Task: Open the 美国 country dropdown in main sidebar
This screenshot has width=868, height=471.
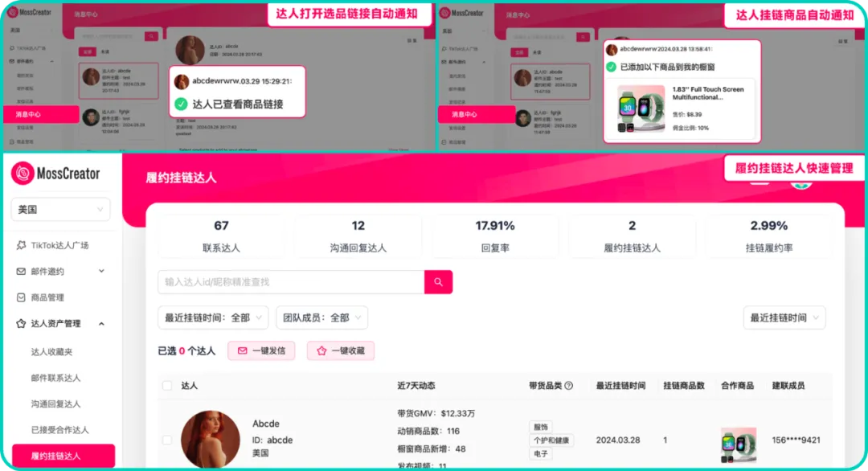Action: pyautogui.click(x=60, y=210)
